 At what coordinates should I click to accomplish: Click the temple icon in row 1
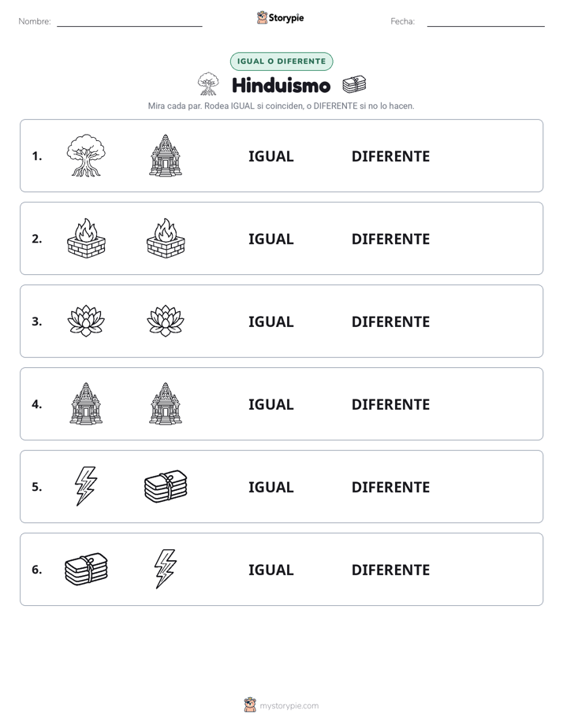[x=166, y=155]
